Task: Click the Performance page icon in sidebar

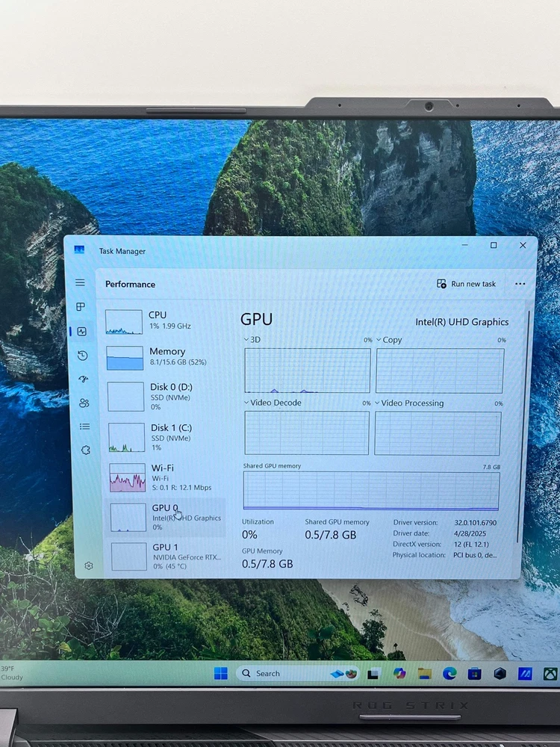Action: 81,331
